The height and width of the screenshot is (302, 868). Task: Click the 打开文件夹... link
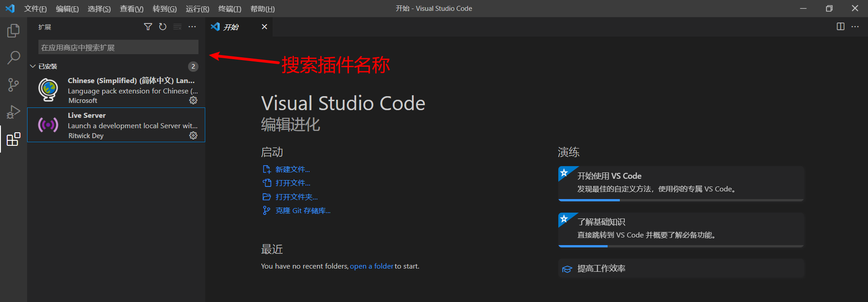297,197
